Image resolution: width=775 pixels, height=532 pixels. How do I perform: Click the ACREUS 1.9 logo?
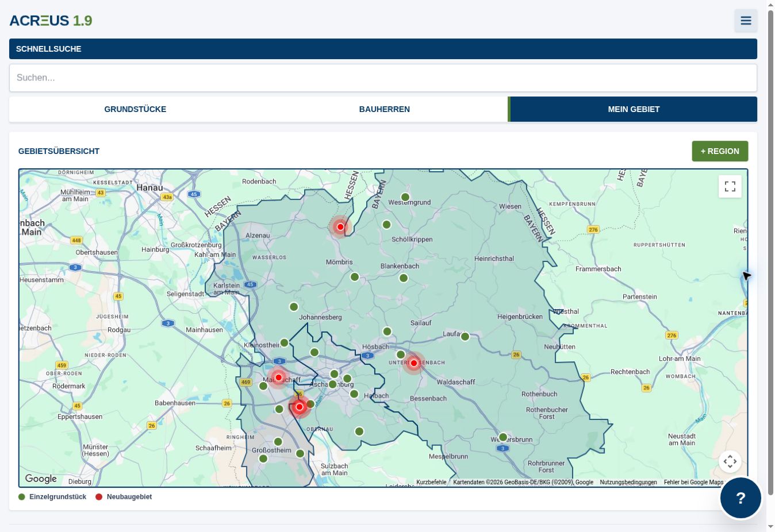tap(51, 21)
